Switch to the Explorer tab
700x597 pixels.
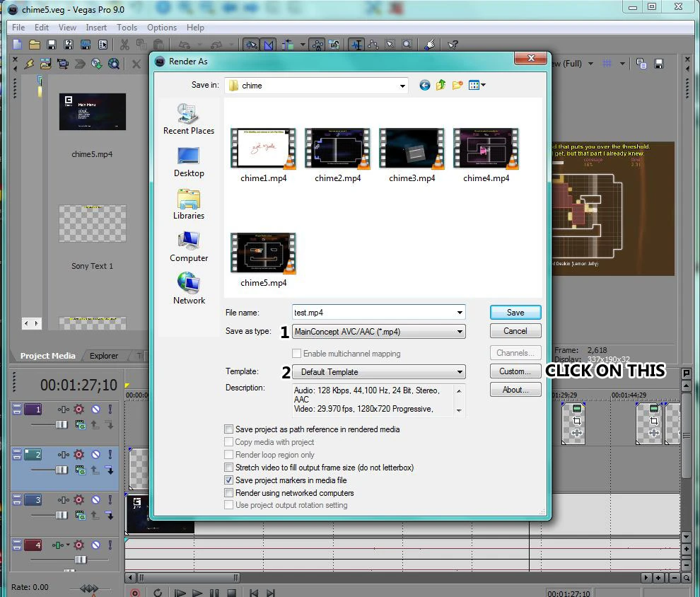coord(104,356)
